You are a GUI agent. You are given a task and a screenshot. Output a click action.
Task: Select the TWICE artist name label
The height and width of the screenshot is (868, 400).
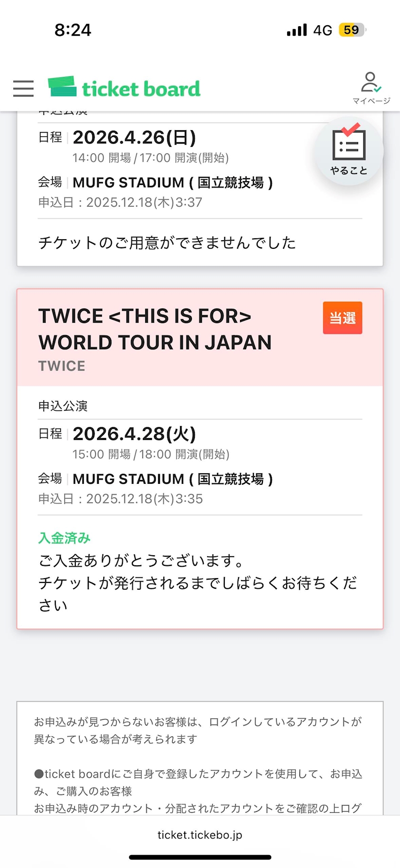click(62, 366)
